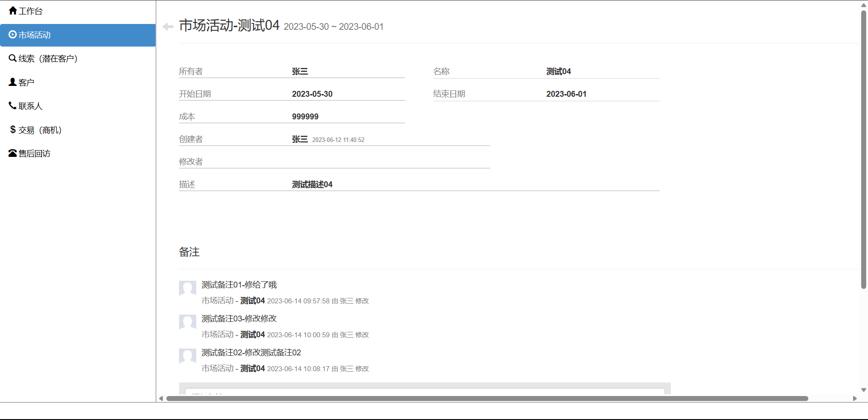The image size is (868, 420).
Task: Open 线索（潜在客户） section
Action: tap(78, 59)
